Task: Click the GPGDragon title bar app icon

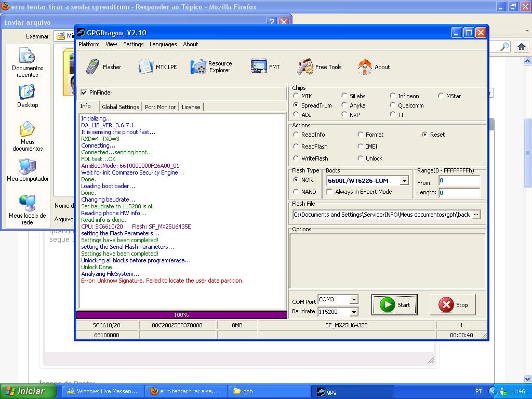Action: 81,33
